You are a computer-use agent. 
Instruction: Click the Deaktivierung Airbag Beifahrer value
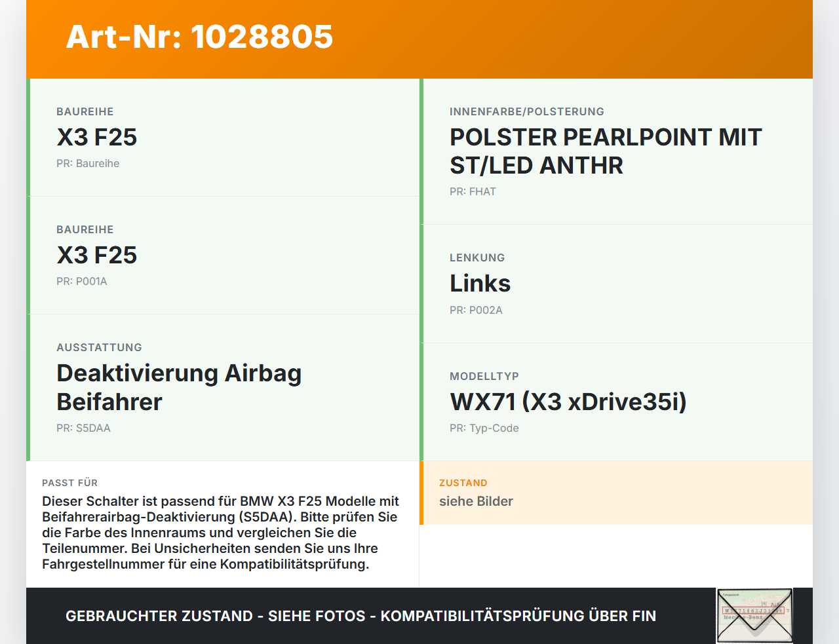(x=179, y=387)
